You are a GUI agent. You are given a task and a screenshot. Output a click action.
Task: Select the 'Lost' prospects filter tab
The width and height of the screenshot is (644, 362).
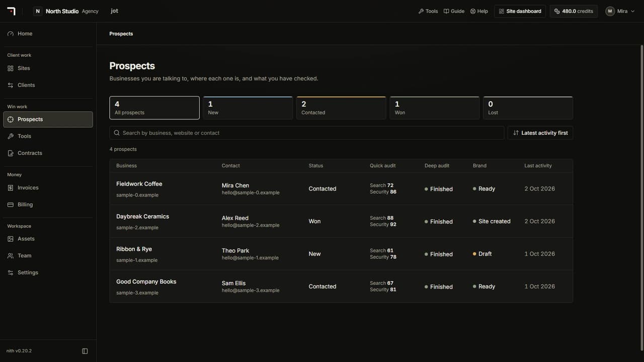point(528,108)
